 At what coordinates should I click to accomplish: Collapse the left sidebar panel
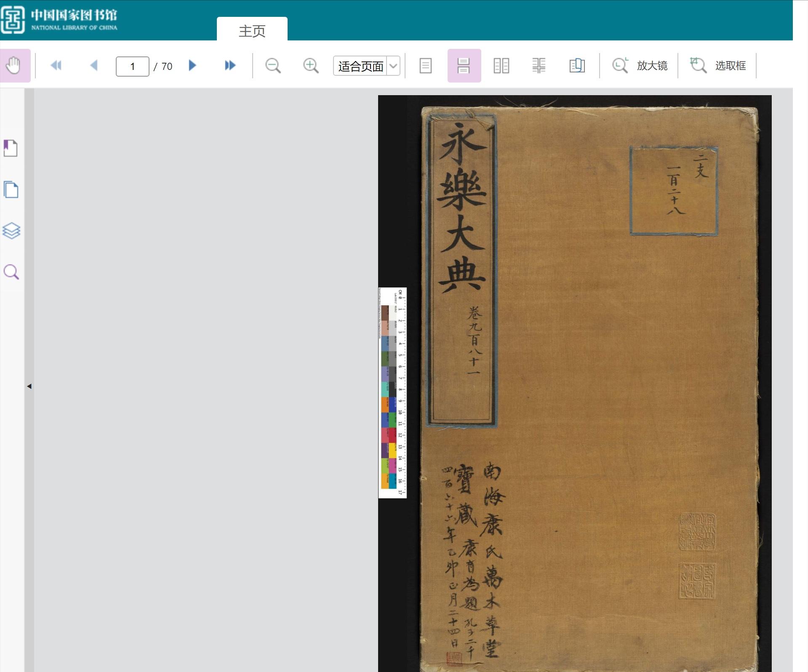click(29, 386)
